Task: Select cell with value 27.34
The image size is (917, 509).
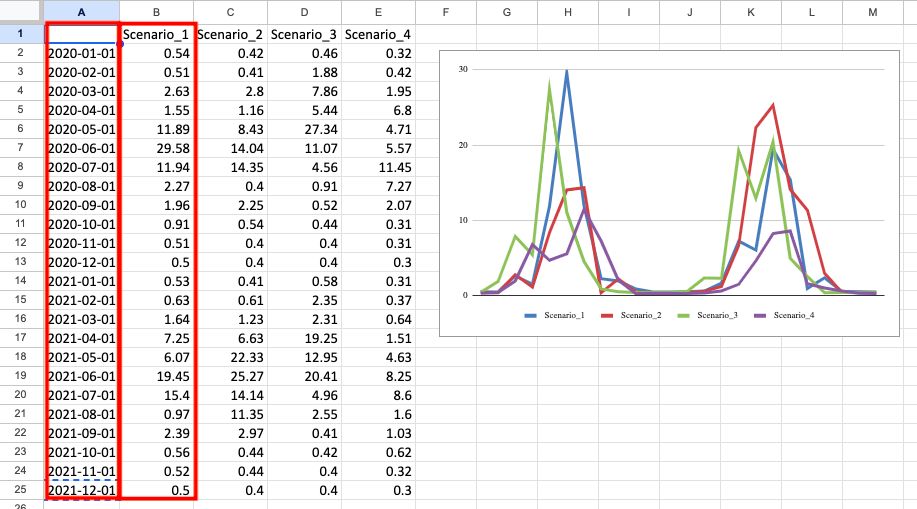Action: pos(304,129)
